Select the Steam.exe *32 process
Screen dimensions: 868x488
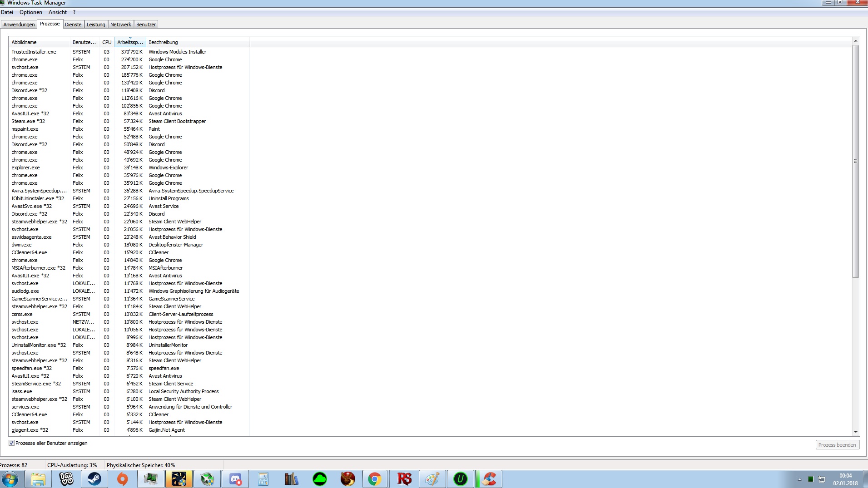coord(129,121)
